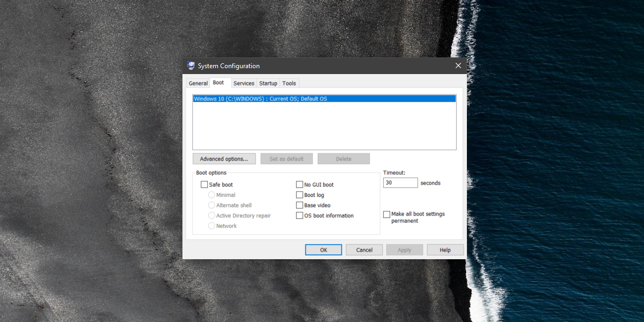This screenshot has width=644, height=322.
Task: Select the Minimal safe boot radio
Action: pyautogui.click(x=211, y=195)
